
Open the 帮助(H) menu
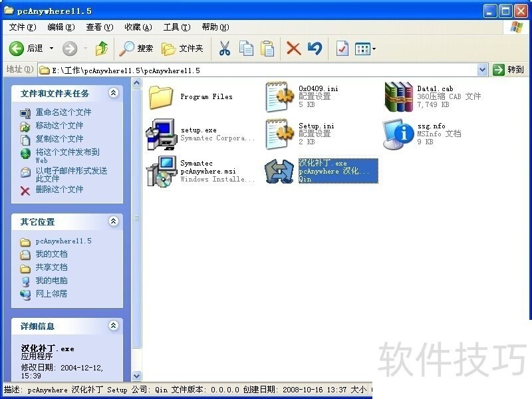pyautogui.click(x=215, y=27)
